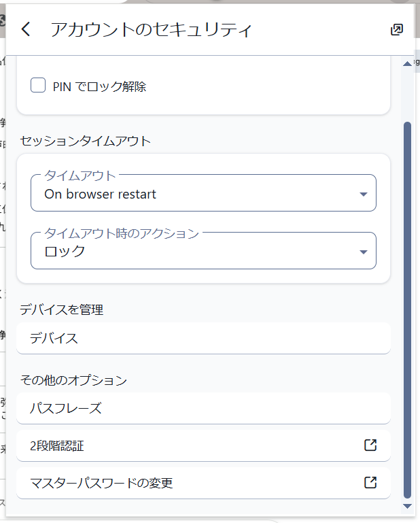Open the デバイス management item

(203, 338)
